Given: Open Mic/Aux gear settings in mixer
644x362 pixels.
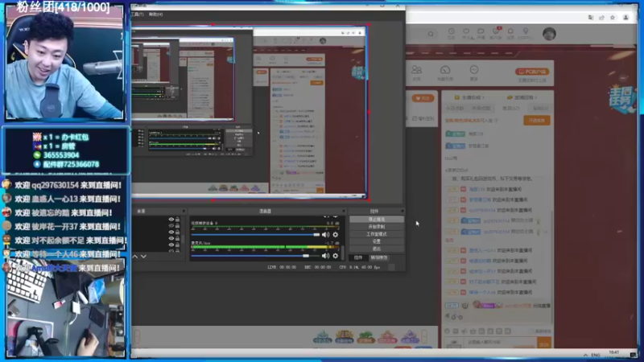Looking at the screenshot, I should click(336, 256).
